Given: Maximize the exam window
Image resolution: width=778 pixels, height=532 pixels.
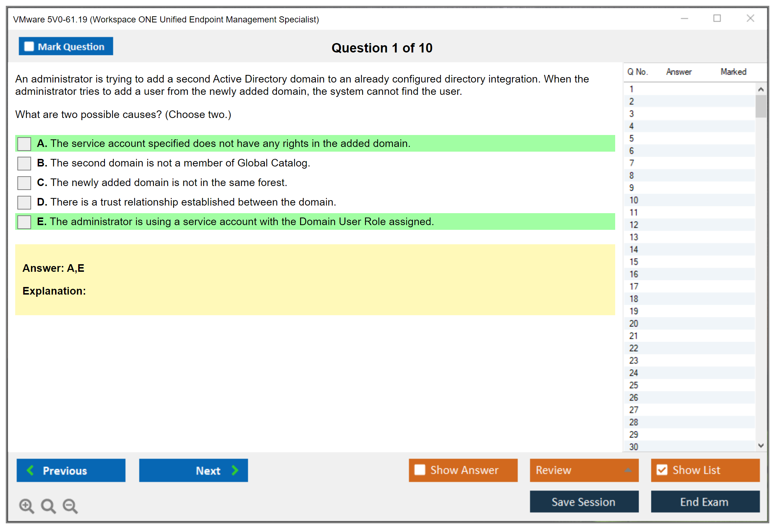Looking at the screenshot, I should pyautogui.click(x=717, y=18).
